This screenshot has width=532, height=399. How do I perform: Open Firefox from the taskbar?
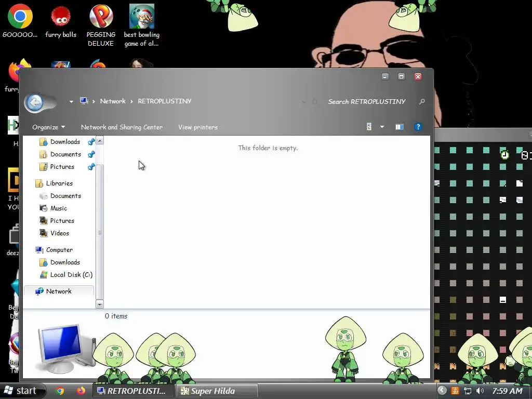click(x=81, y=391)
